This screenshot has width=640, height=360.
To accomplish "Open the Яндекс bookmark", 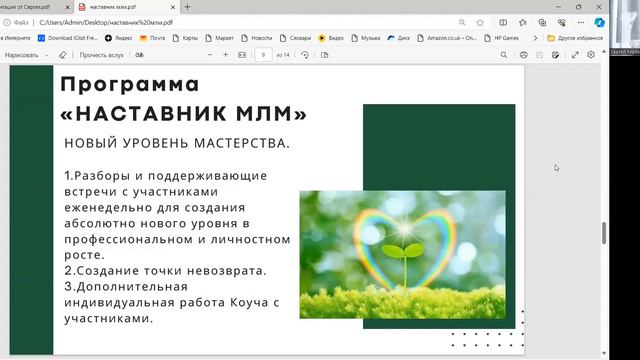I will [x=119, y=38].
